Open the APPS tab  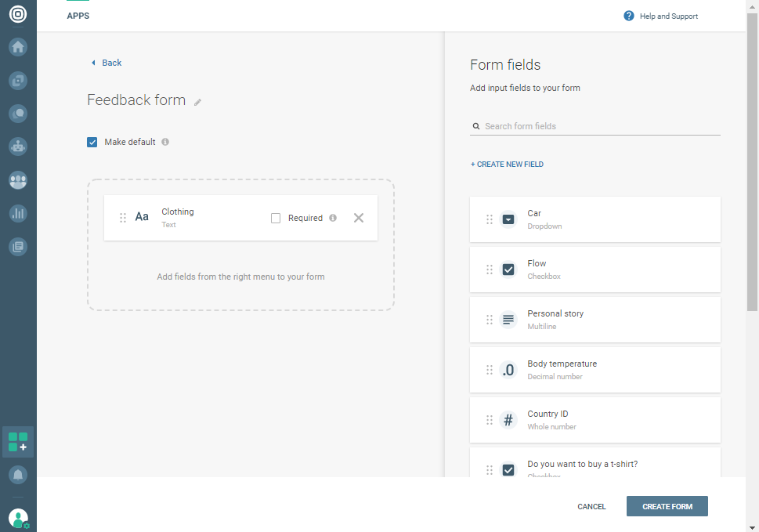click(x=78, y=16)
